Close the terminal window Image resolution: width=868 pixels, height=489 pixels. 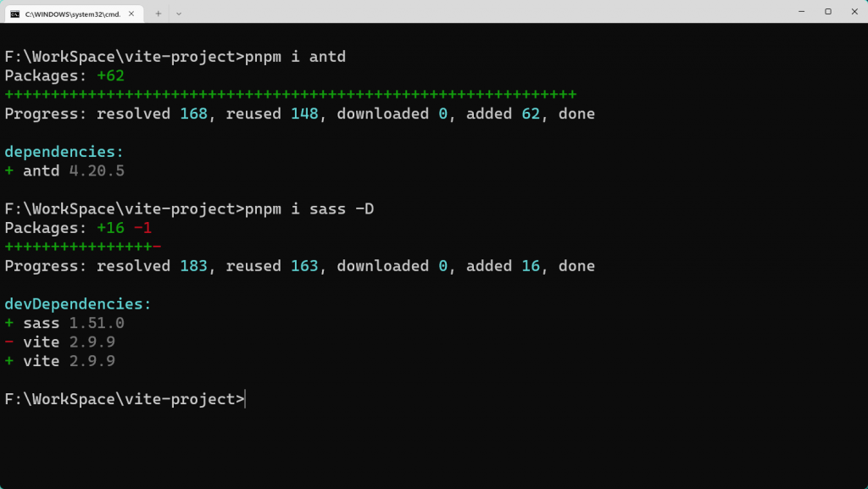coord(854,12)
